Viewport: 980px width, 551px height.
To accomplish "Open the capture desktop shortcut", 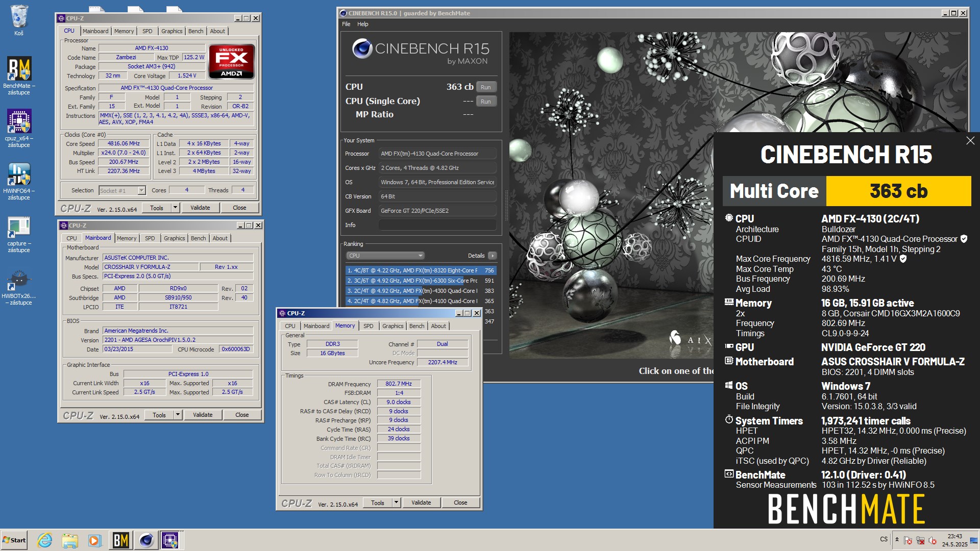I will click(19, 233).
